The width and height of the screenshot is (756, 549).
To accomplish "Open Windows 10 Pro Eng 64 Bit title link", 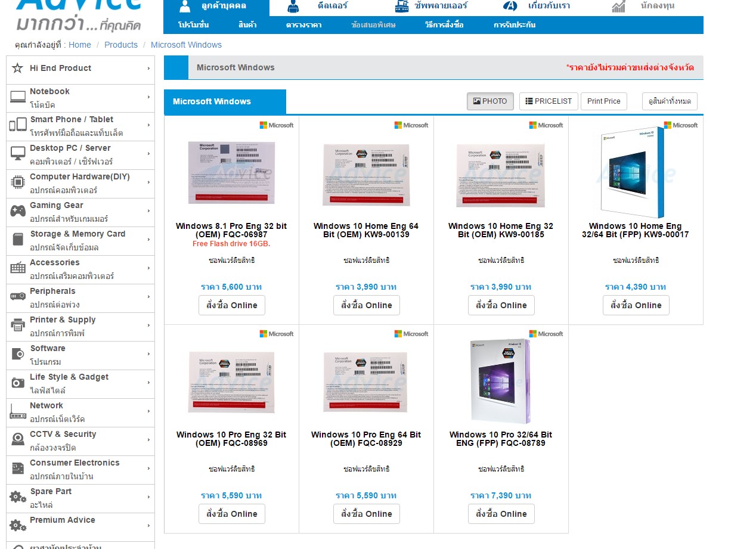I will [366, 439].
